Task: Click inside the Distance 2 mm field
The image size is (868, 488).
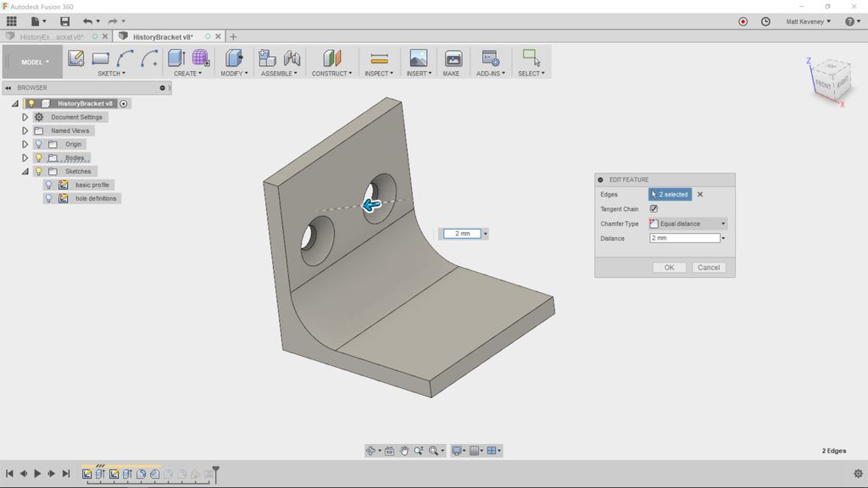Action: click(x=682, y=237)
